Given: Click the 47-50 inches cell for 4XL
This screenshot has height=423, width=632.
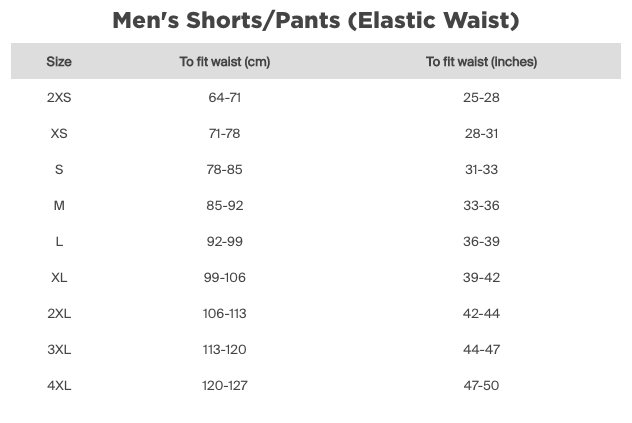Looking at the screenshot, I should [x=481, y=386].
